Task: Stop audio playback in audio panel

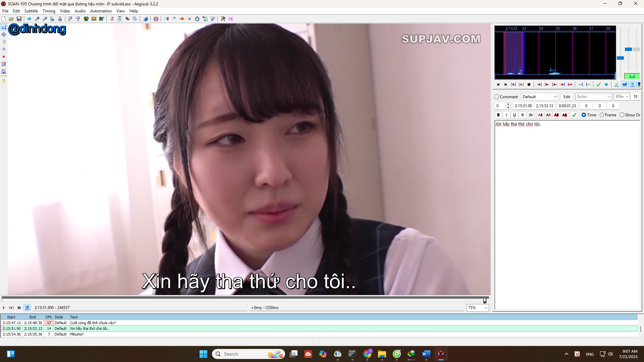Action: [x=529, y=84]
